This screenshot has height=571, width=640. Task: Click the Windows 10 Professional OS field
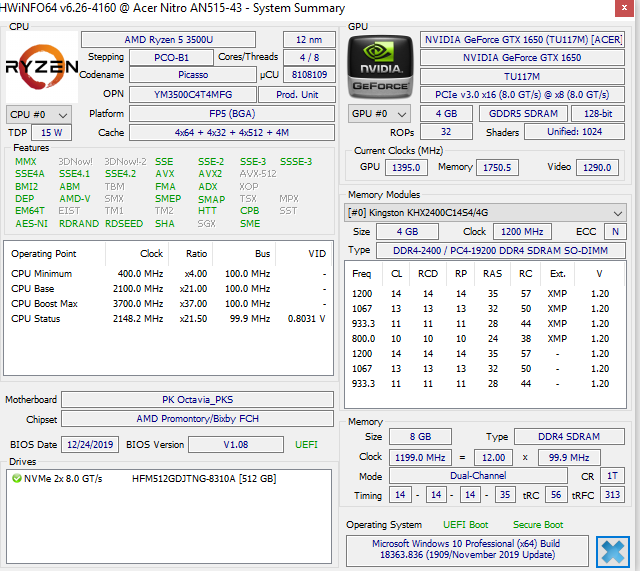[467, 549]
